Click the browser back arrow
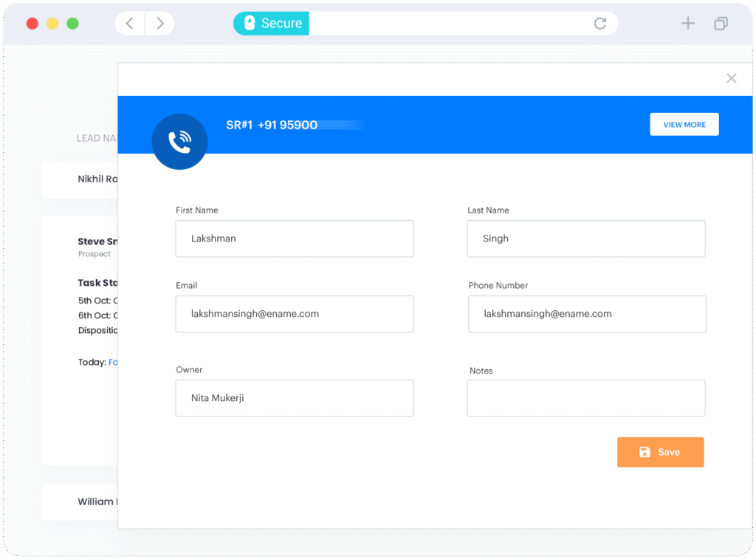 128,23
